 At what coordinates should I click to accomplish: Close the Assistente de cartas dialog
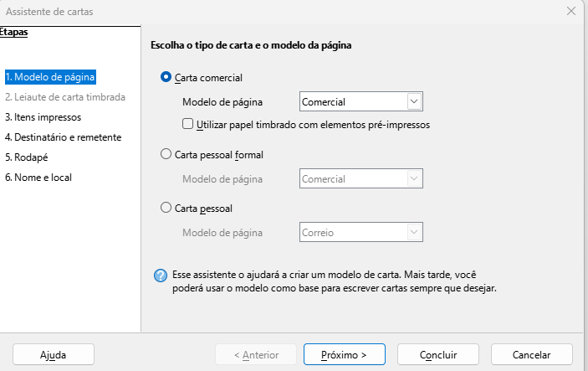click(570, 11)
